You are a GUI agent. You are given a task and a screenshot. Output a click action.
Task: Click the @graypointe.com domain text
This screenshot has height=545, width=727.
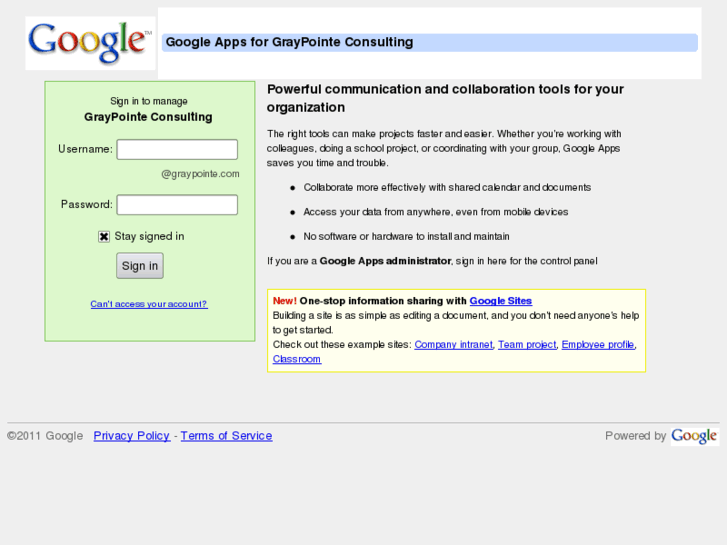point(200,174)
